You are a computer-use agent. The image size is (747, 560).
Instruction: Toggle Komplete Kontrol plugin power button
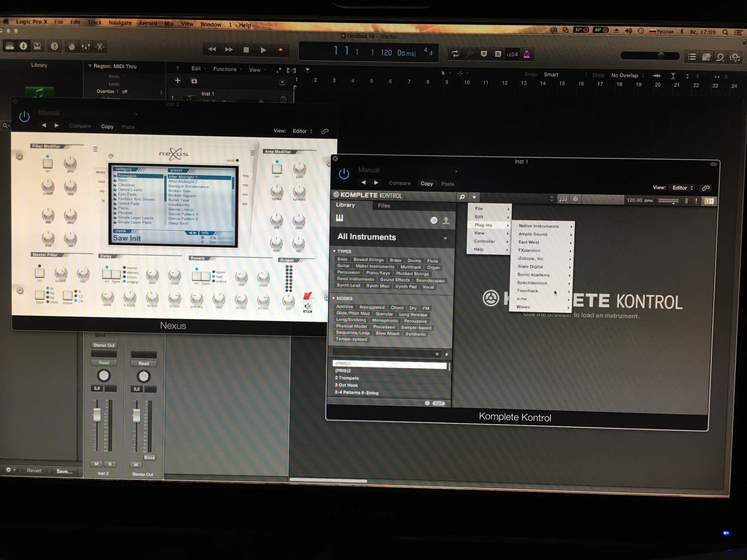click(344, 174)
